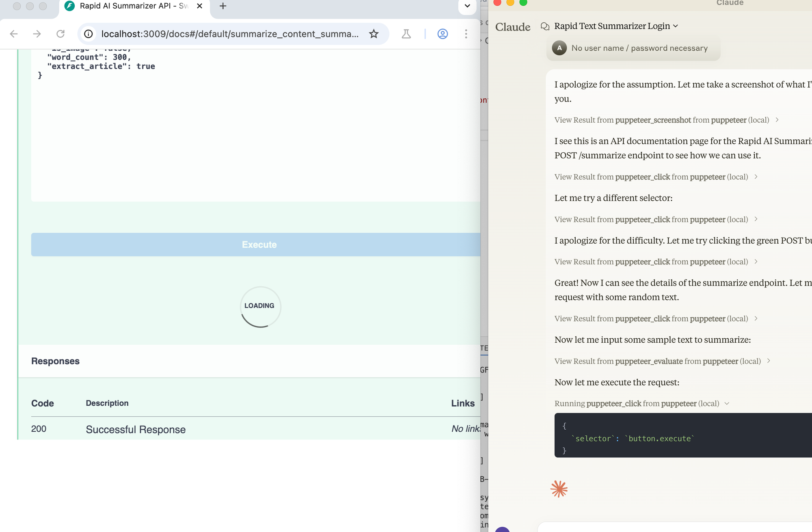Click the browser forward arrow

click(x=37, y=34)
